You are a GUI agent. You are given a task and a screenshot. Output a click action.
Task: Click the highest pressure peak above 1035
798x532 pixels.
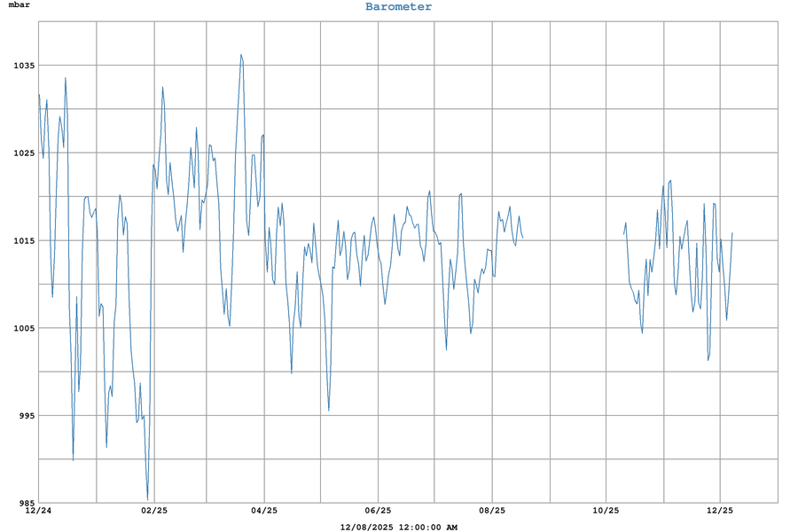(x=240, y=55)
